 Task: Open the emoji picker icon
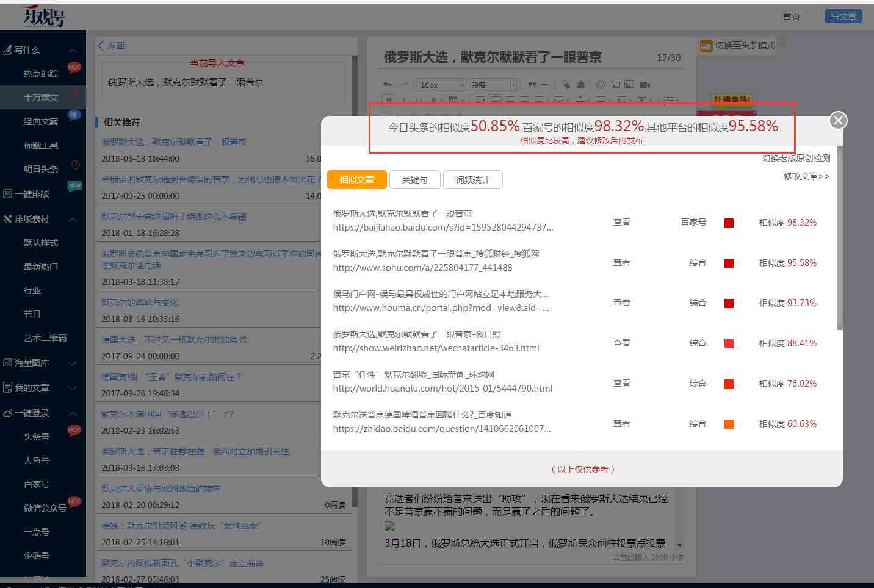coord(601,84)
